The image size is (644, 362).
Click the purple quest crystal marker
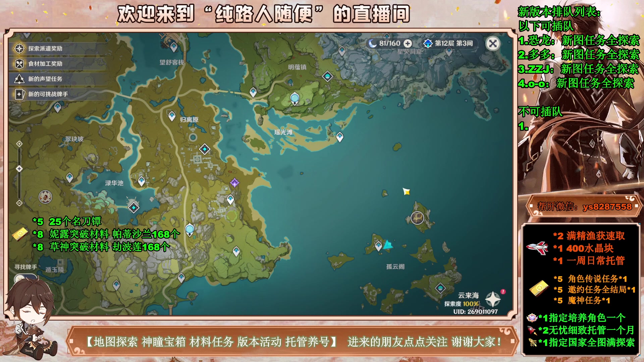(234, 183)
